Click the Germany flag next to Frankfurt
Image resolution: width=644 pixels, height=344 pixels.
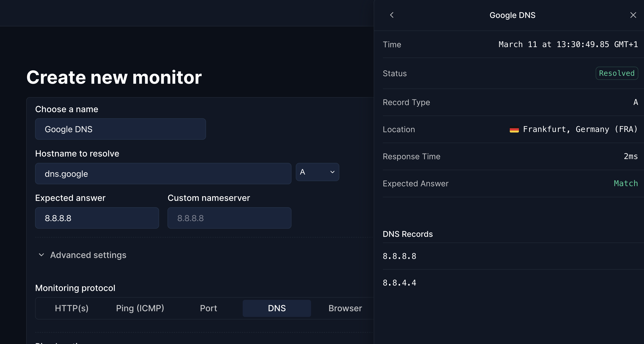(514, 129)
